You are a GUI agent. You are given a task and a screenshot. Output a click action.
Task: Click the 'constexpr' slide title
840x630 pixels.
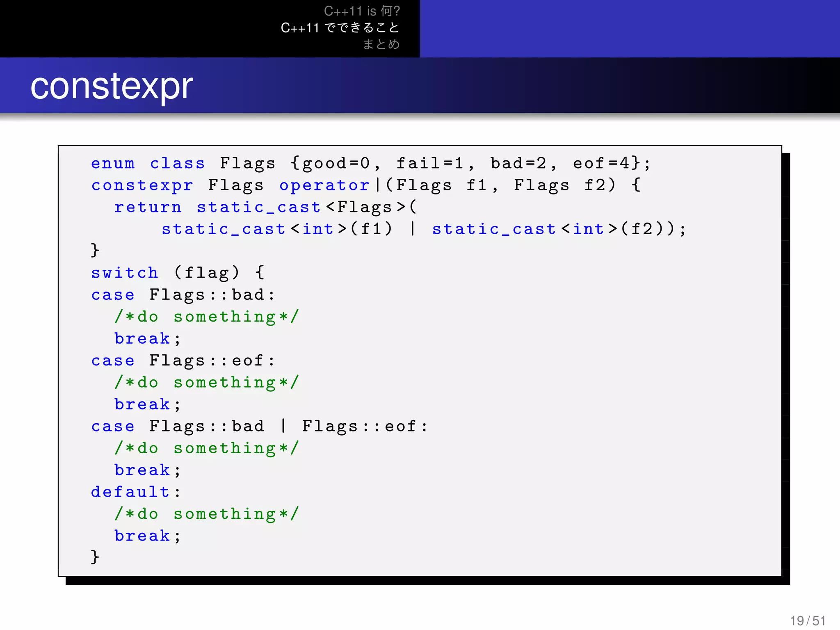click(x=111, y=86)
